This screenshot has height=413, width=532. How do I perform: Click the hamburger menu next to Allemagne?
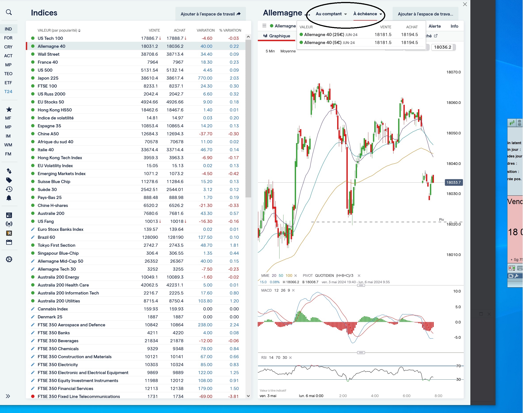pos(264,26)
